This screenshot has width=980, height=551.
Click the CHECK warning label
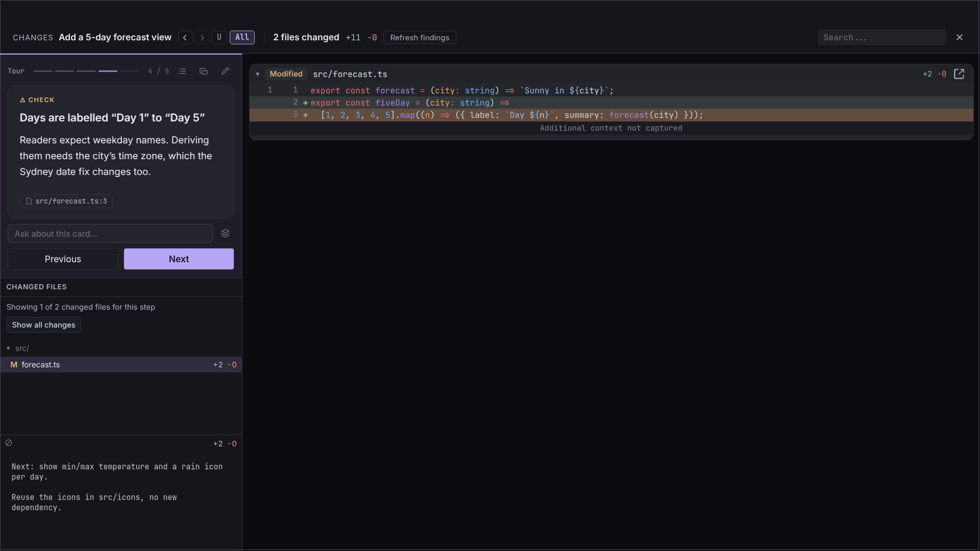[37, 100]
